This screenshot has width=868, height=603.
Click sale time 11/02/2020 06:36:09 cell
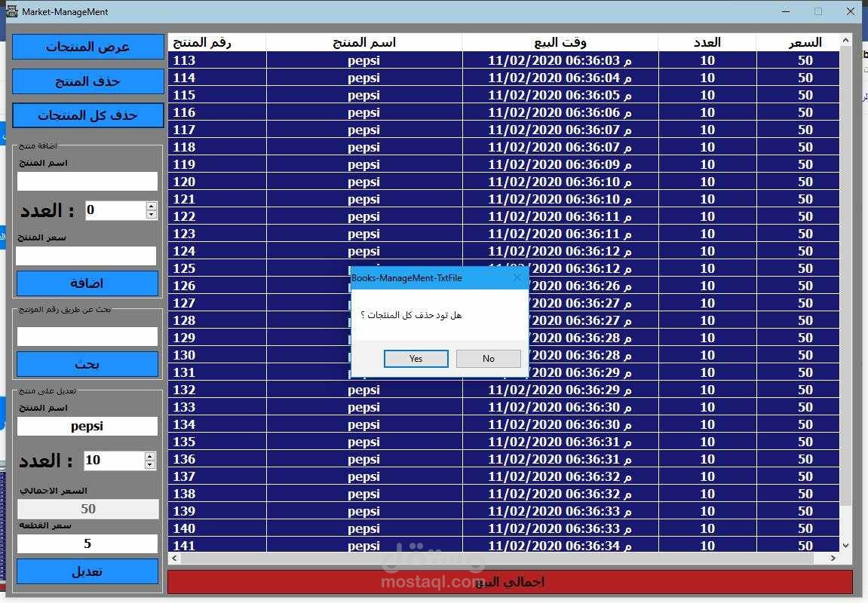(560, 164)
